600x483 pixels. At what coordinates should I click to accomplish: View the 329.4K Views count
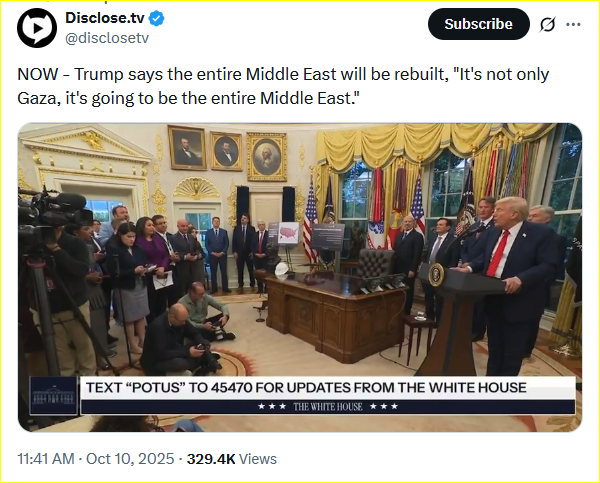tap(232, 459)
